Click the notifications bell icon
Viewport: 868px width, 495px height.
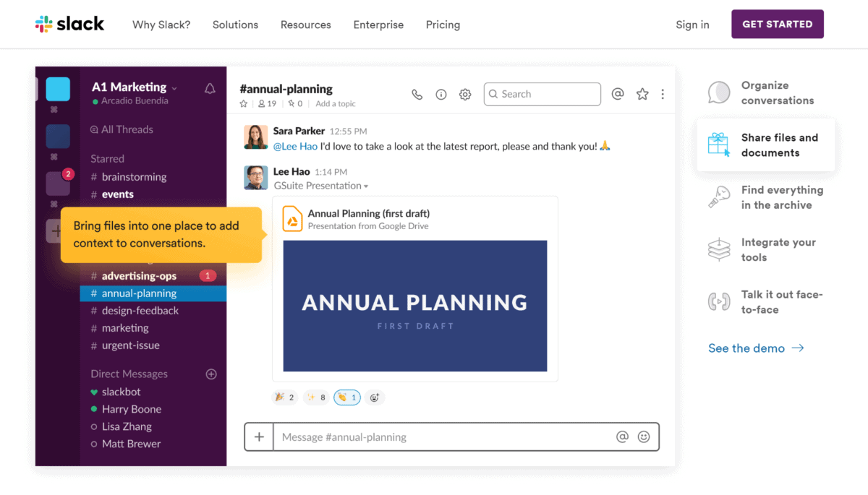210,89
